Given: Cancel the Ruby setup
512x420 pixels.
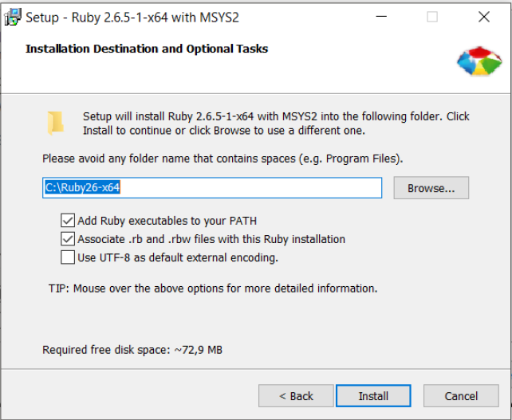Looking at the screenshot, I should (461, 396).
